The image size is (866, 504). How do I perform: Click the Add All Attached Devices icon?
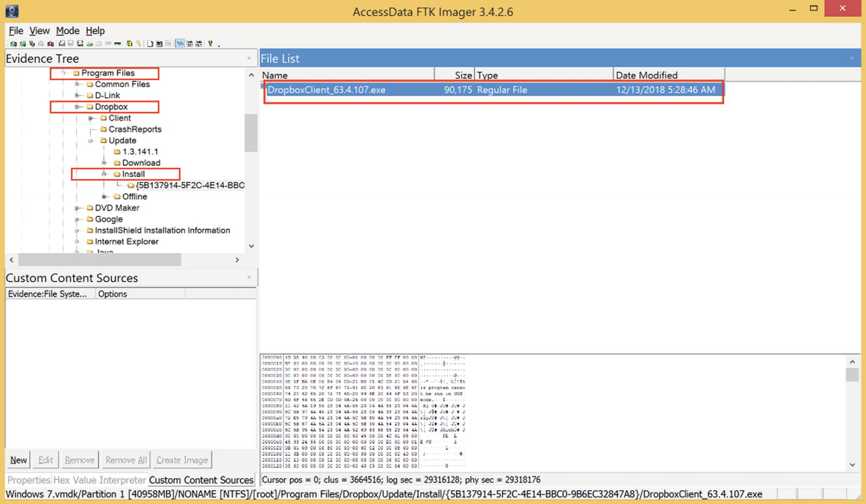[23, 44]
